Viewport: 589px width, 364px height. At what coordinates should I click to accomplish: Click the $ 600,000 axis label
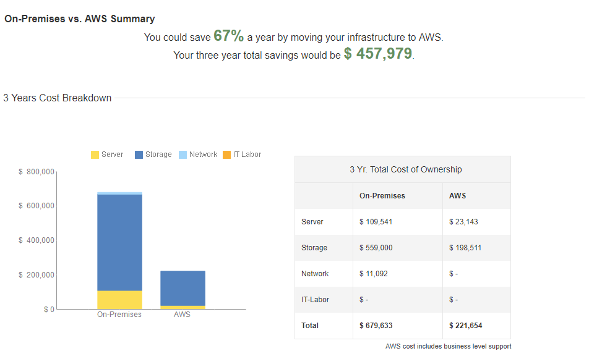[x=37, y=206]
